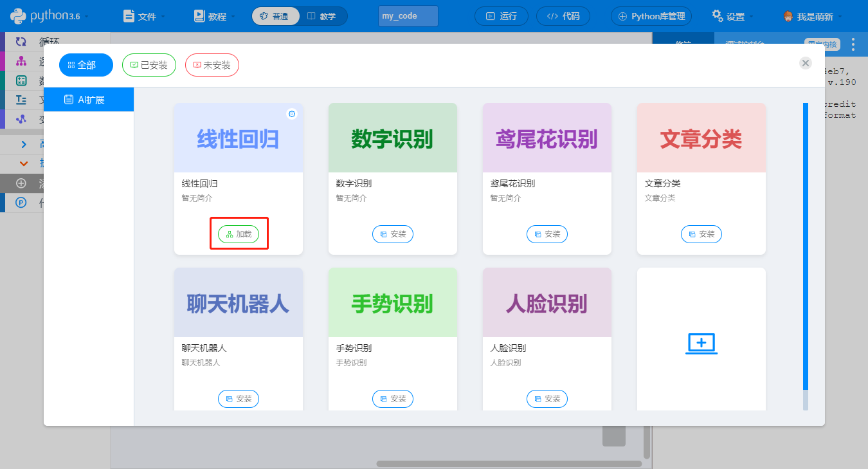This screenshot has width=868, height=469.
Task: Open the 文件 menu
Action: pyautogui.click(x=145, y=16)
